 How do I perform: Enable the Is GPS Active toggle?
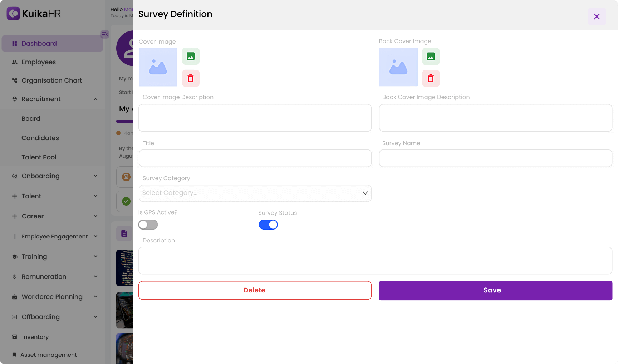coord(148,225)
